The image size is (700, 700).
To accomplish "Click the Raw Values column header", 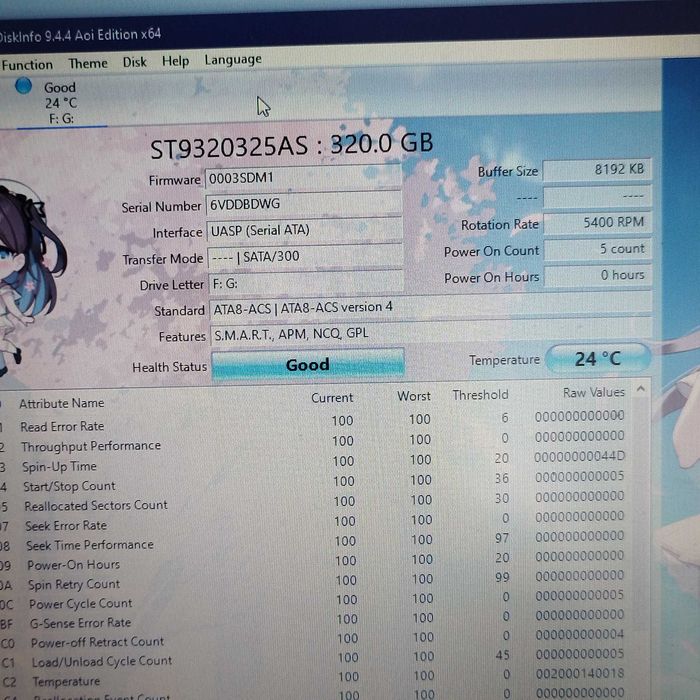I will point(594,392).
